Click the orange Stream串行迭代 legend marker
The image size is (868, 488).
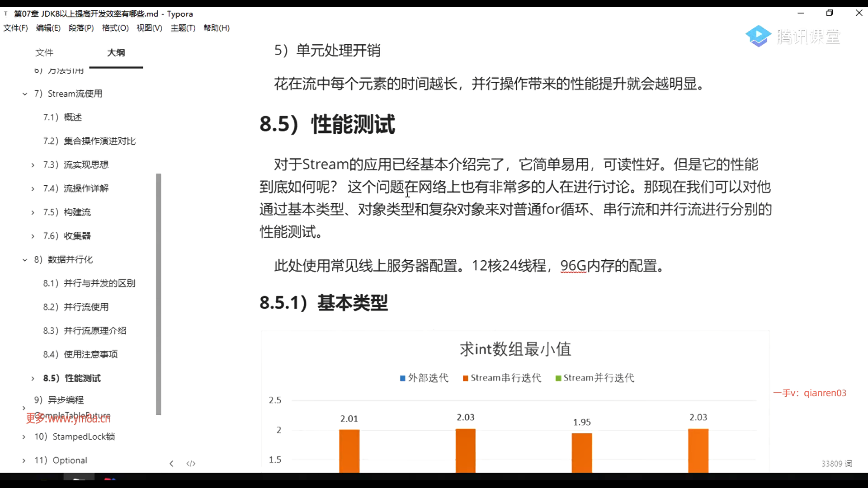[465, 378]
